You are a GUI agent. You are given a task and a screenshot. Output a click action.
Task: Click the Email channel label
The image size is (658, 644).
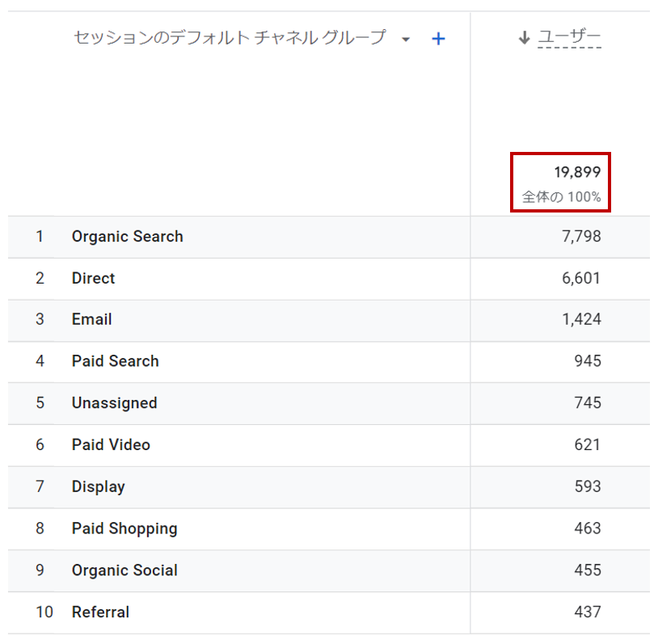92,319
